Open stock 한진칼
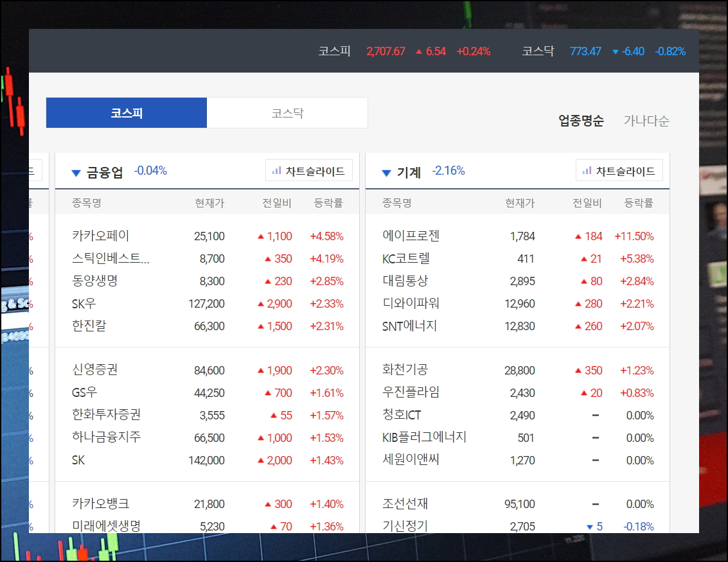This screenshot has height=562, width=728. coord(89,326)
